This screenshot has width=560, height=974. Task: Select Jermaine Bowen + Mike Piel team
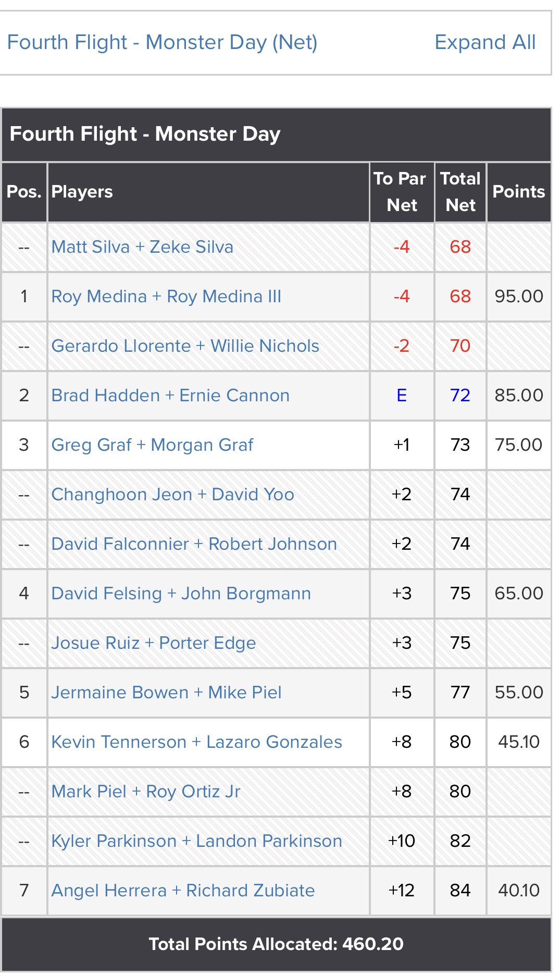(166, 692)
